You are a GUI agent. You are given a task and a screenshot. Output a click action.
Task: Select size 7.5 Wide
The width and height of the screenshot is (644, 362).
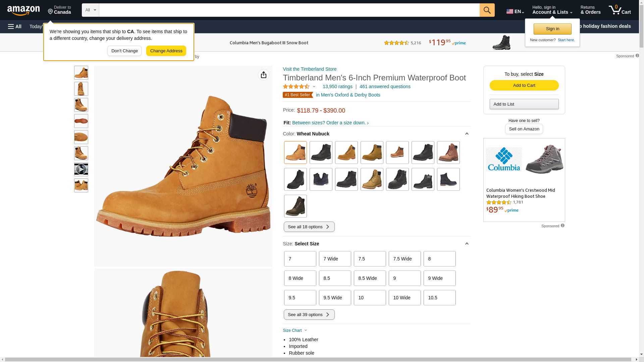point(405,259)
